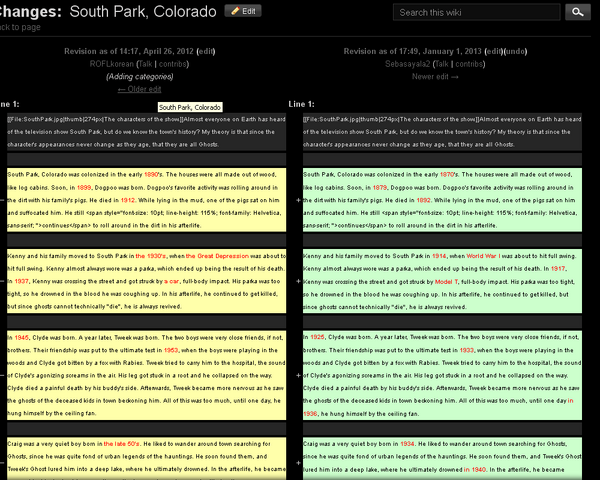
Task: Click red 'the 1930's' text in left Kenny paragraph
Action: click(x=151, y=256)
